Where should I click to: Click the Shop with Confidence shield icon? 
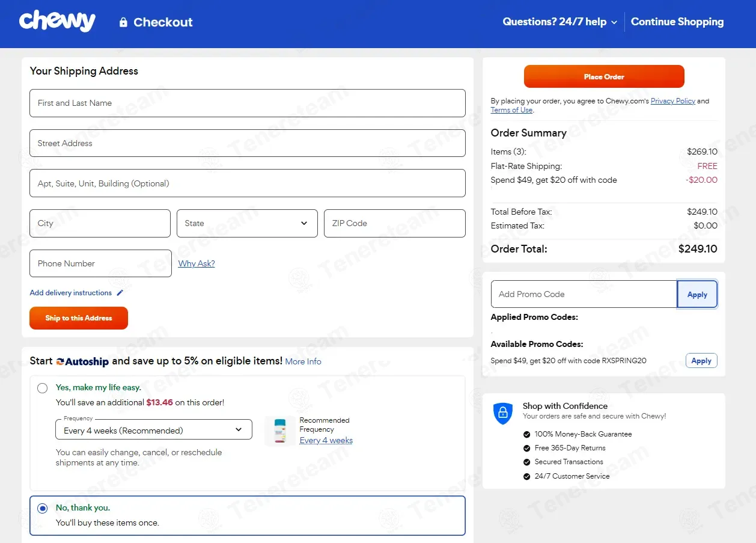[503, 413]
